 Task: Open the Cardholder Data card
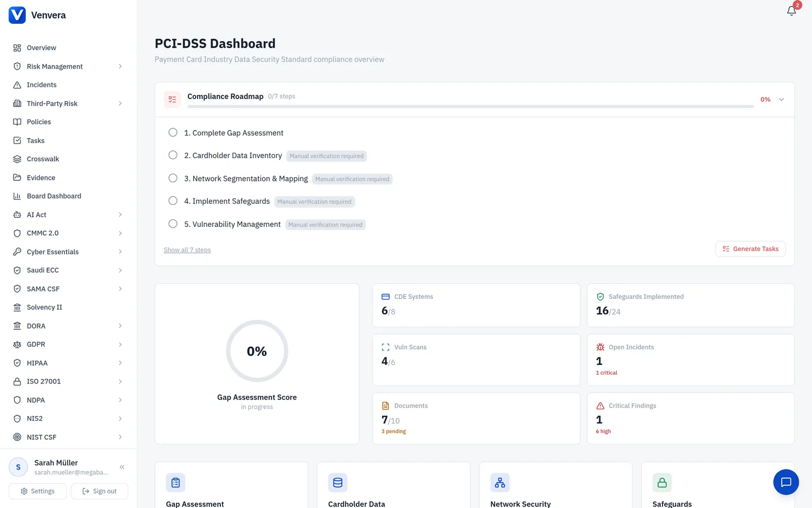pyautogui.click(x=394, y=485)
